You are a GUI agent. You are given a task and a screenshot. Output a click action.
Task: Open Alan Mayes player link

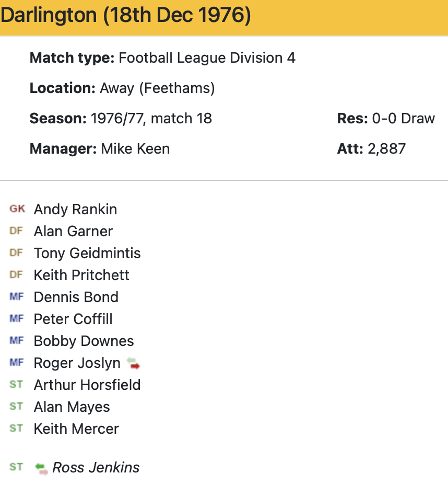72,407
